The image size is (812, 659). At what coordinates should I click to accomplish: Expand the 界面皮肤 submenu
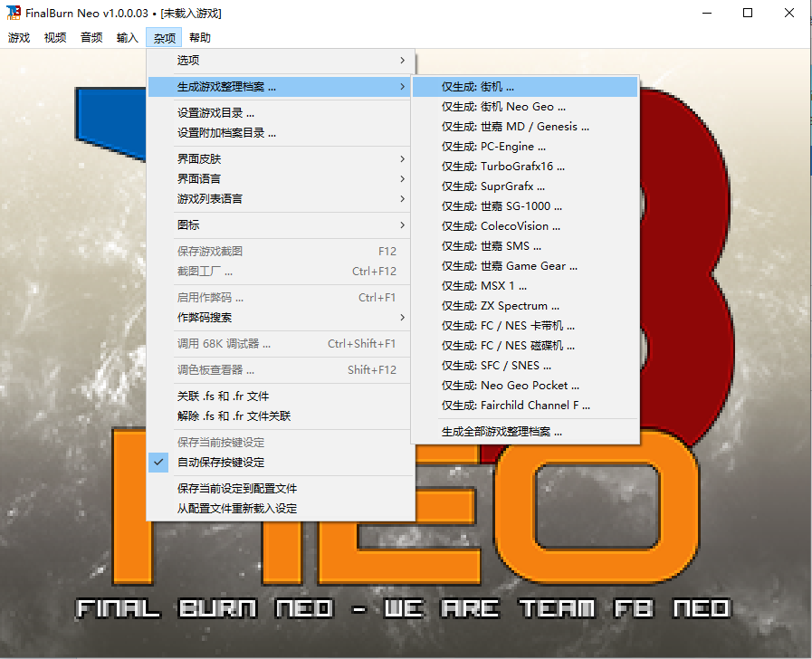click(282, 159)
